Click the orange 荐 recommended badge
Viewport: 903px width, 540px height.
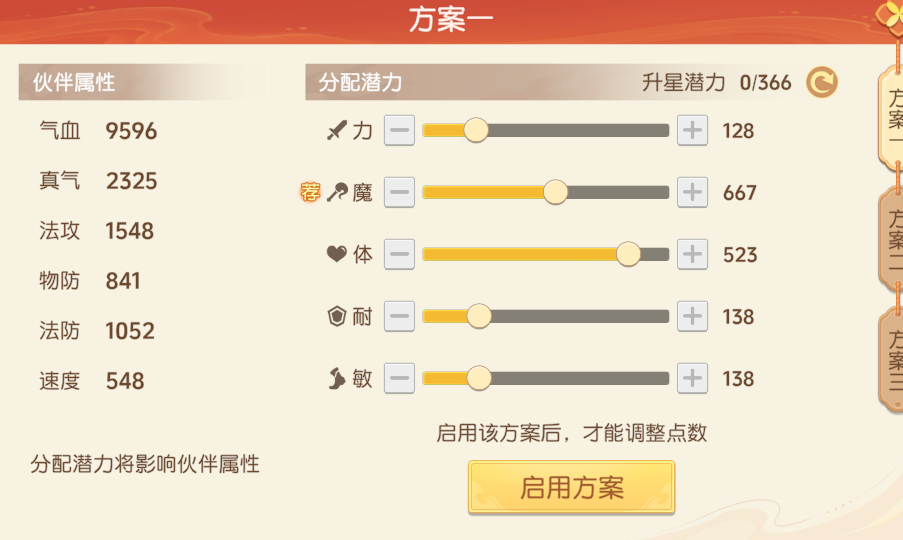pos(310,192)
